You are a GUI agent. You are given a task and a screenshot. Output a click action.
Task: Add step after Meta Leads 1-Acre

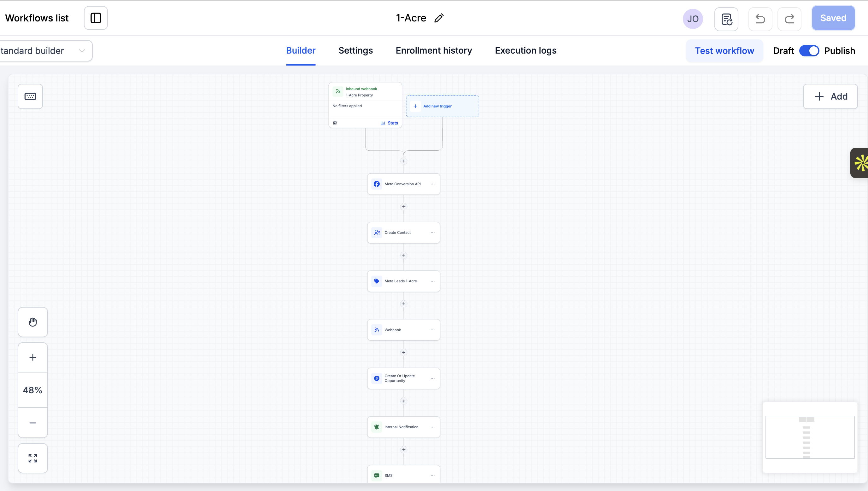404,304
